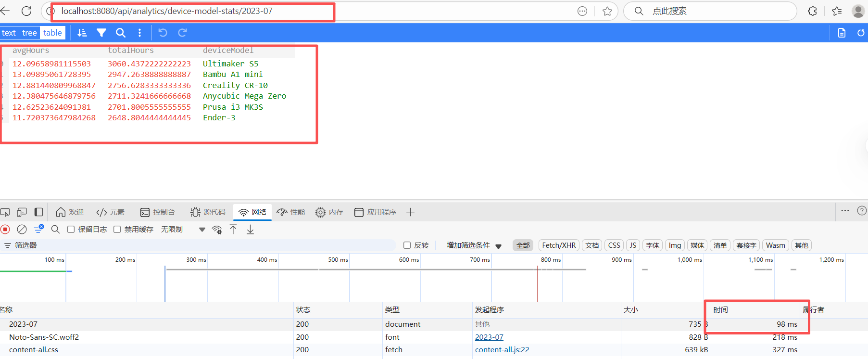This screenshot has width=868, height=359.
Task: Import HAR file with the upload arrow
Action: [233, 230]
